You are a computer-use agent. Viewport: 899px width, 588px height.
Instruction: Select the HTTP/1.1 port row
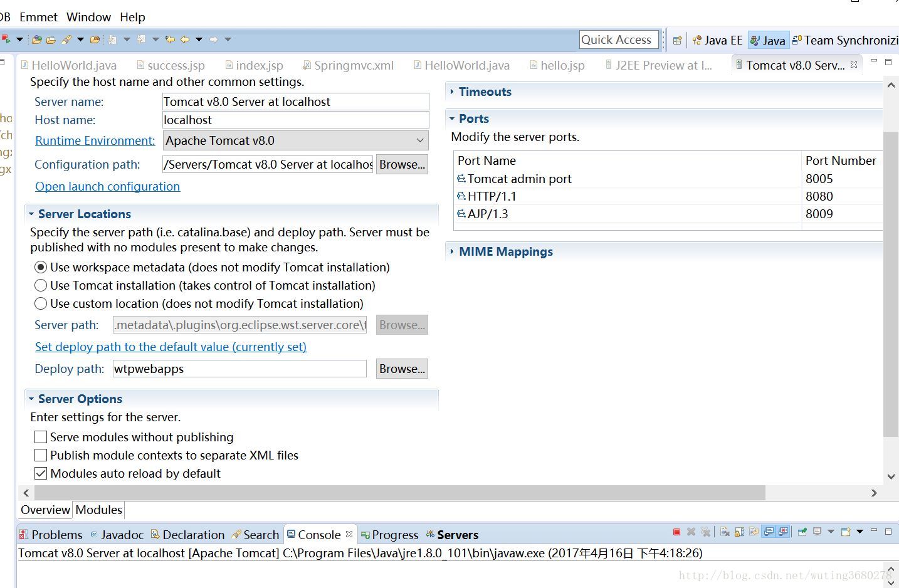pos(668,196)
